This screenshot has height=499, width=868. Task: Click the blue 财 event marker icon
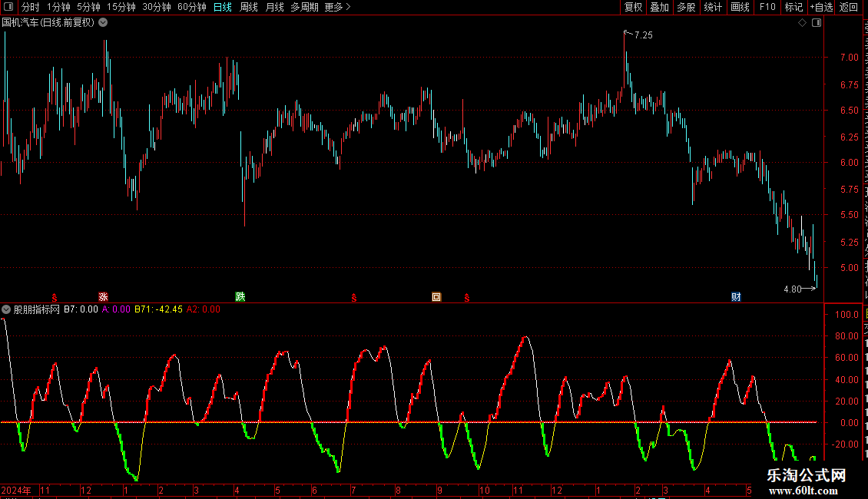736,297
